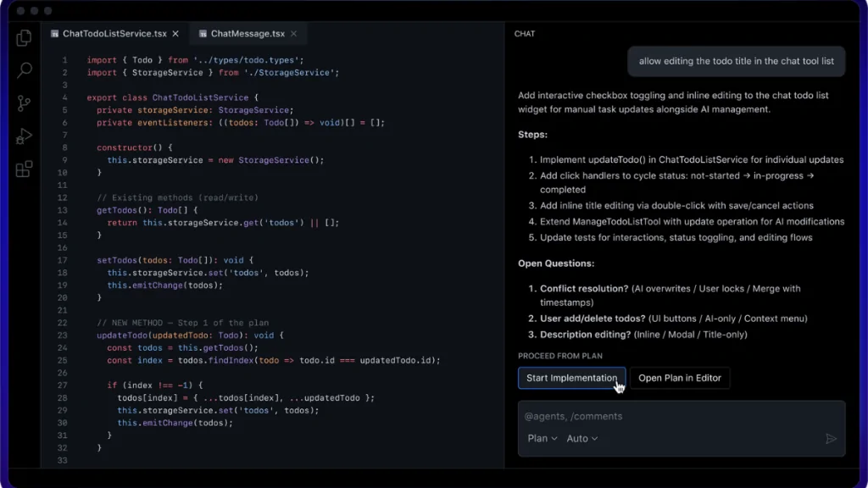Viewport: 868px width, 488px height.
Task: Click the import StorageService line 2
Action: click(213, 73)
